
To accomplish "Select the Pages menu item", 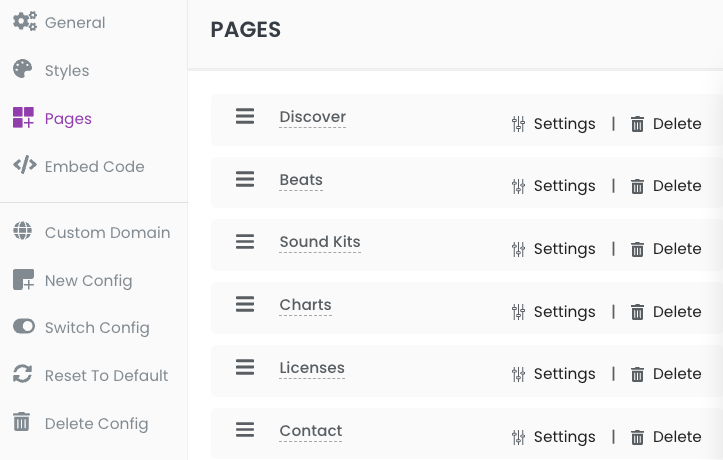I will pos(52,118).
